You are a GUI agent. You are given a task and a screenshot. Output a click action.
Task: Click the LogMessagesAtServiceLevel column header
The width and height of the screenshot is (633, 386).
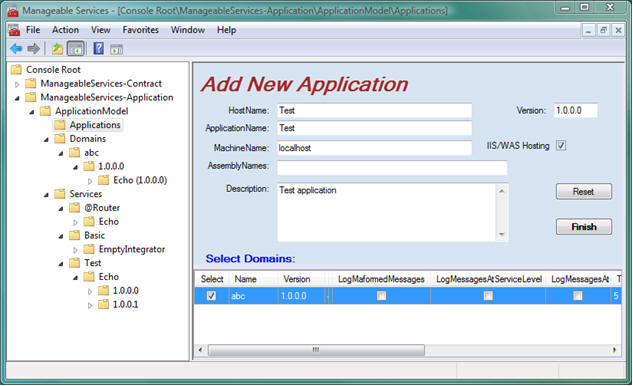coord(488,279)
